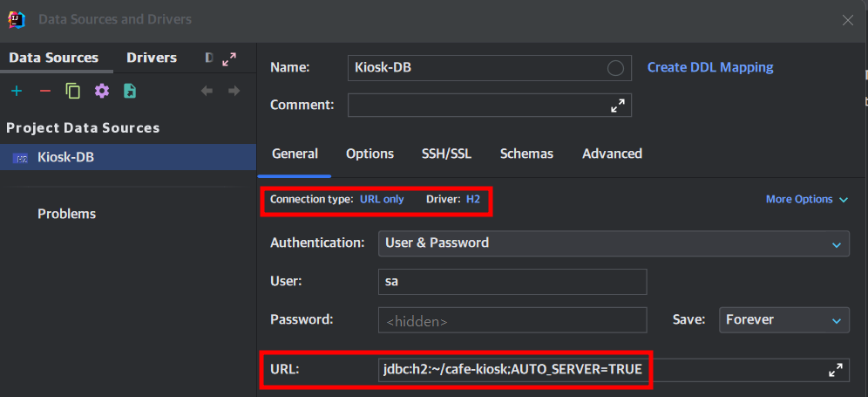Navigate forward with right arrow
The width and height of the screenshot is (868, 397).
coord(234,91)
